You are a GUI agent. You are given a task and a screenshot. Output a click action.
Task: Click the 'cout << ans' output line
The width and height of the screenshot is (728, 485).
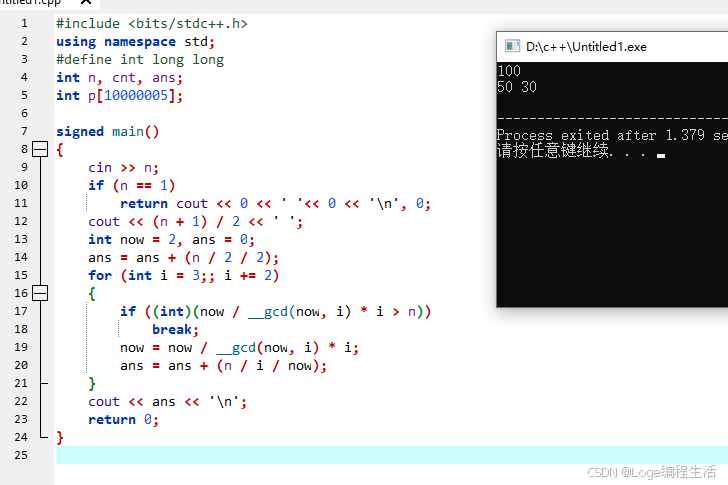167,401
